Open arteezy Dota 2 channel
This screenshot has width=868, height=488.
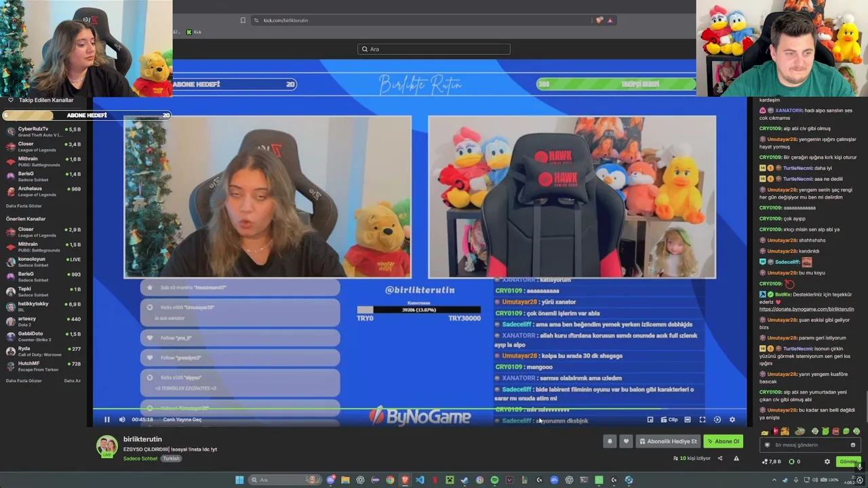click(43, 321)
